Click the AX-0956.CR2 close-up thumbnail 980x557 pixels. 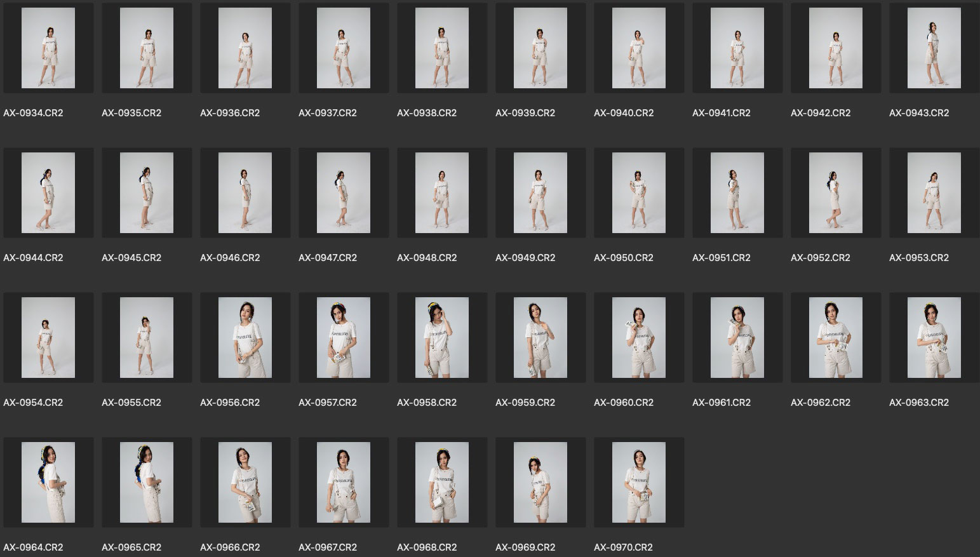coord(245,338)
